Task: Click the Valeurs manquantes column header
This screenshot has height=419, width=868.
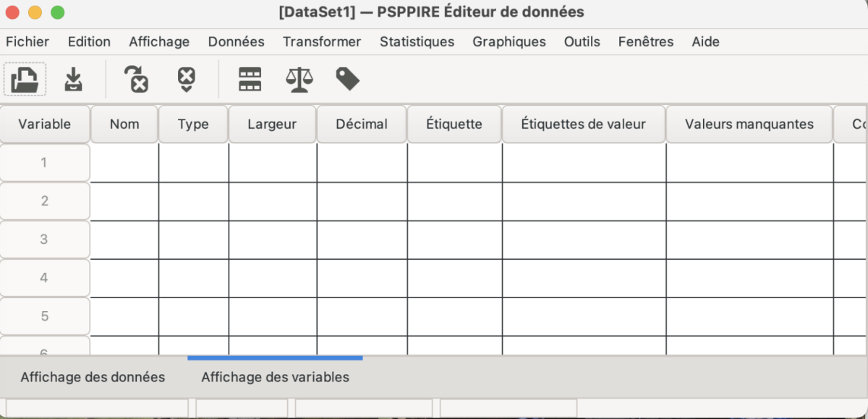Action: point(749,124)
